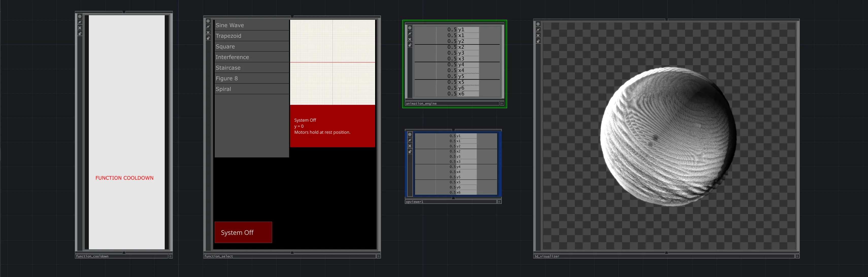Click the X bypass flag on 3d_visualizer
Viewport: 868px width, 277px height.
point(538,36)
